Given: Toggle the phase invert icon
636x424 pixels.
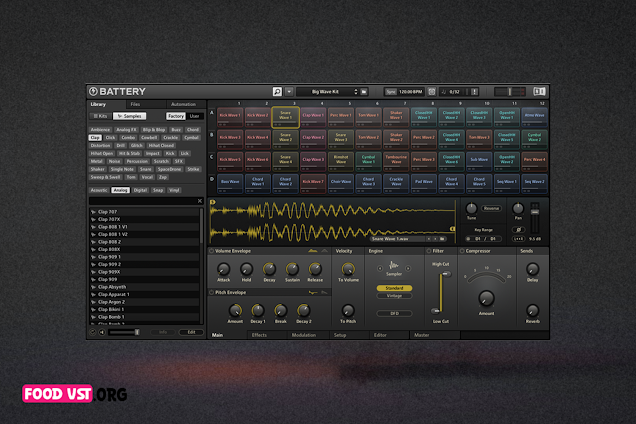Looking at the screenshot, I should click(518, 230).
